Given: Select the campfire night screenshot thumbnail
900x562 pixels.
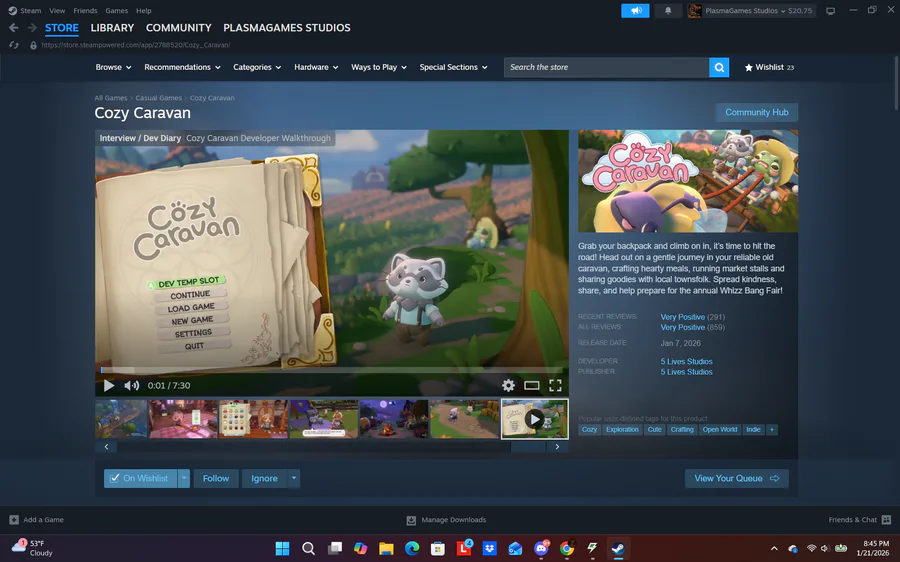Looking at the screenshot, I should [393, 419].
